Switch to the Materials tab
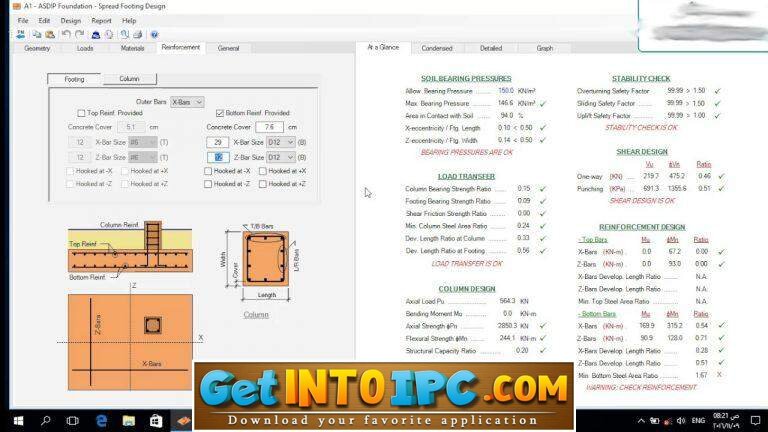Image resolution: width=768 pixels, height=432 pixels. pos(132,48)
